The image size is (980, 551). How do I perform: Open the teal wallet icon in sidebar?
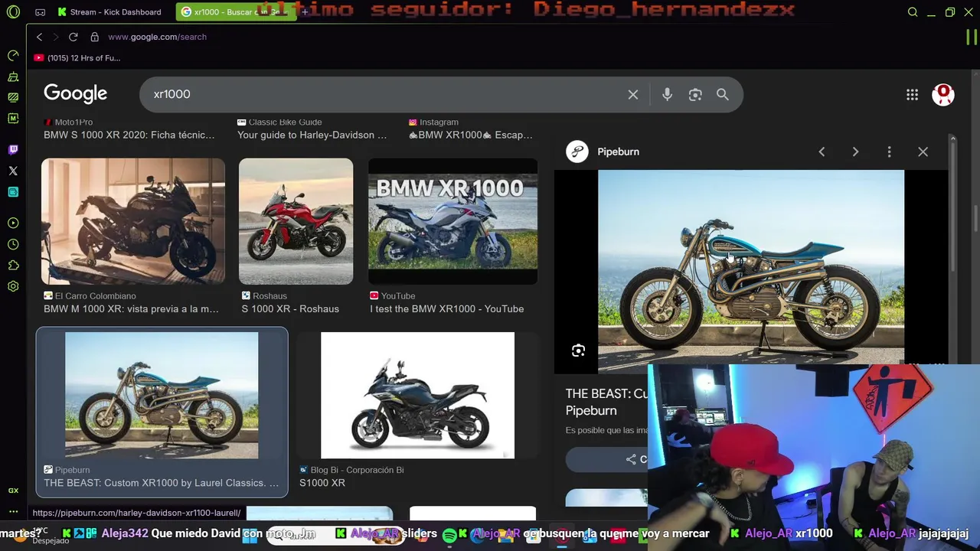pos(13,192)
